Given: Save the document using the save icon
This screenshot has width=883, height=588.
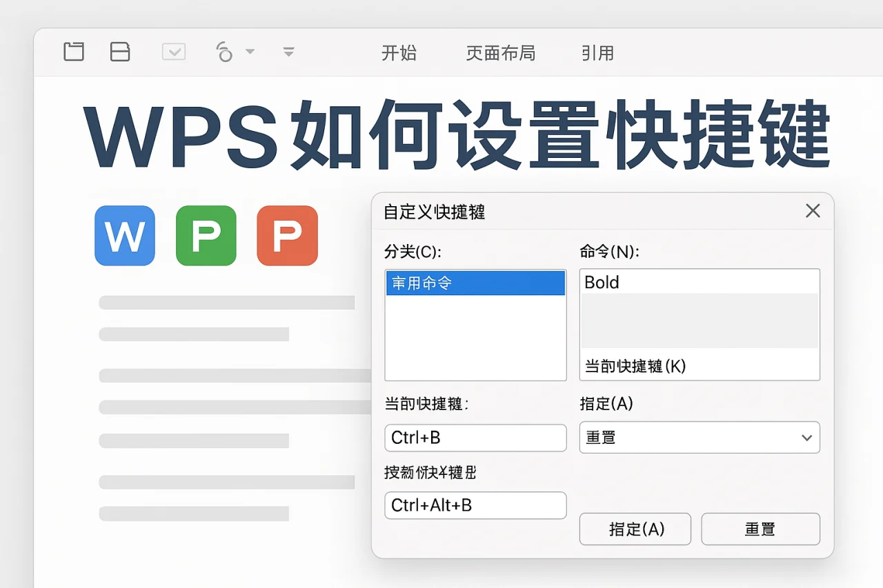Looking at the screenshot, I should (120, 52).
